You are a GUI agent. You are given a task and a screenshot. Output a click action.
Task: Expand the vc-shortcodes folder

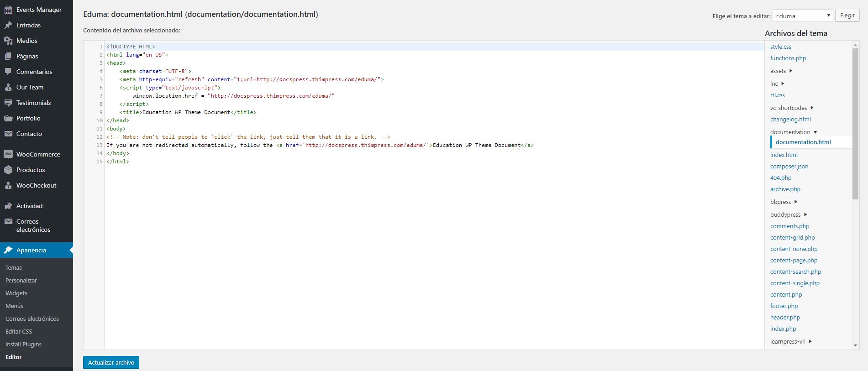792,108
